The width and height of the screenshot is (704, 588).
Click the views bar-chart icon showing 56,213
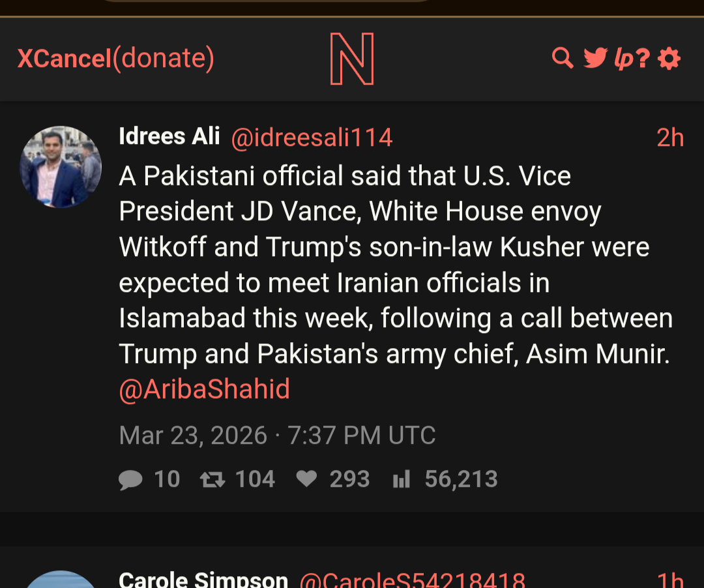pyautogui.click(x=401, y=480)
